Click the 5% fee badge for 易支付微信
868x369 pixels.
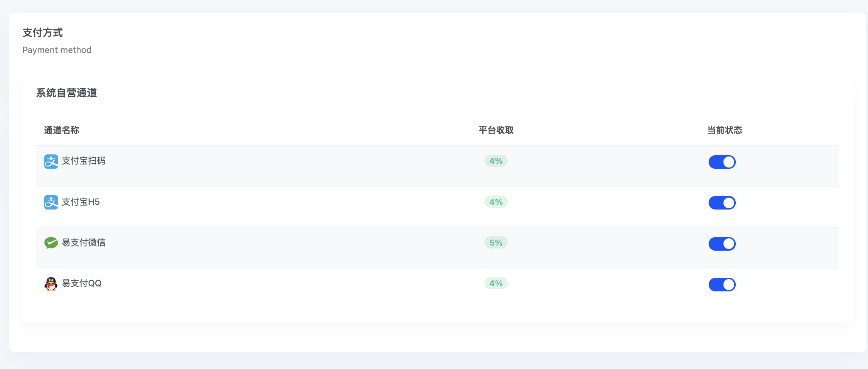(x=496, y=243)
